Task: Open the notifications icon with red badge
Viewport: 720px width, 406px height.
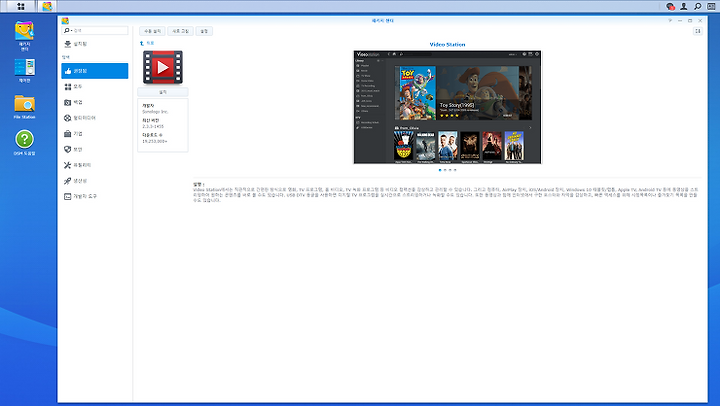Action: 670,6
